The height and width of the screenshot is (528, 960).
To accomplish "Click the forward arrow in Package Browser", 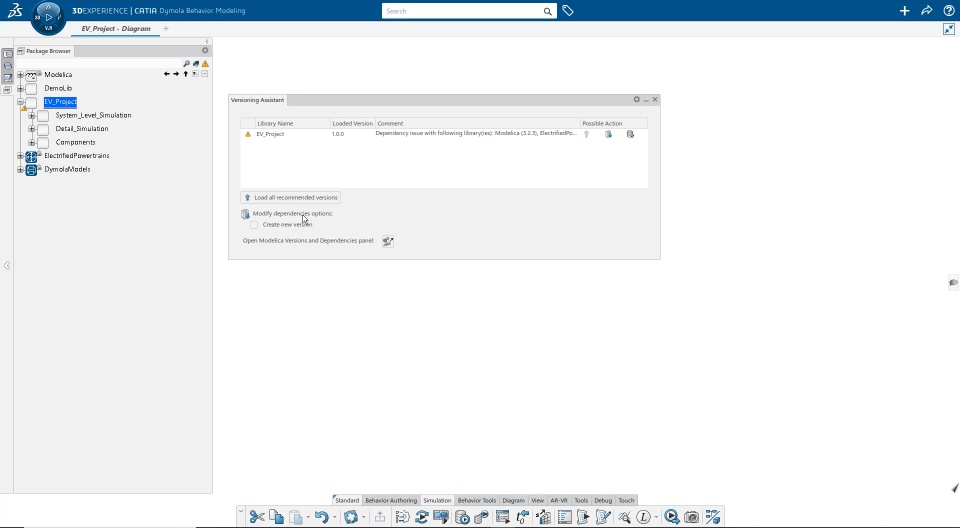I will point(176,74).
